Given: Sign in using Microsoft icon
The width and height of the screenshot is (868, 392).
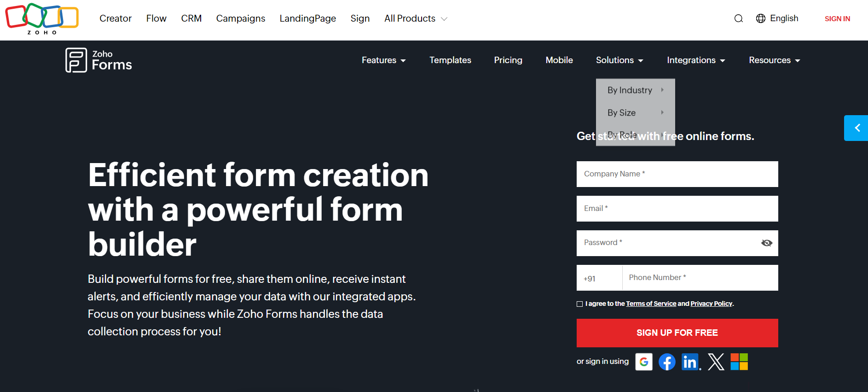Looking at the screenshot, I should tap(739, 362).
